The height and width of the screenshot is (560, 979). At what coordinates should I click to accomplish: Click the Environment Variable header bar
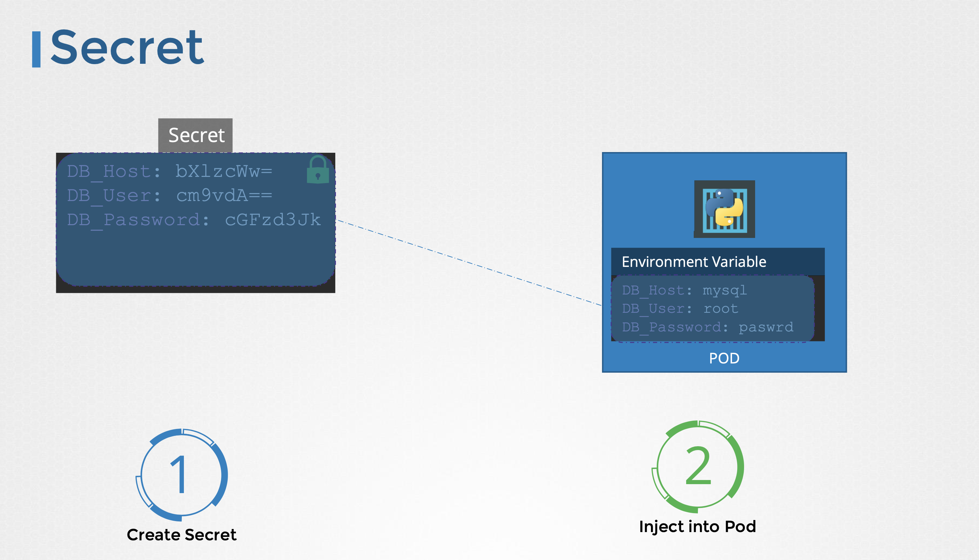[x=718, y=261]
